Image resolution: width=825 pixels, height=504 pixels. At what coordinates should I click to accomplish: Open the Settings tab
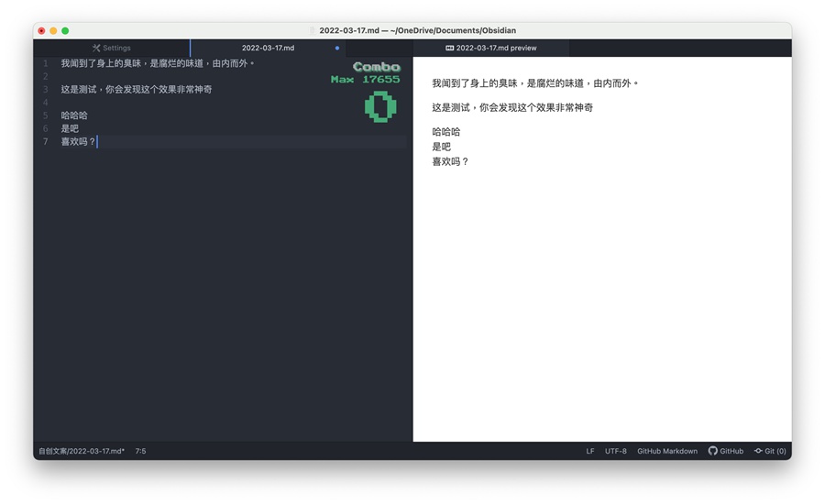point(112,48)
